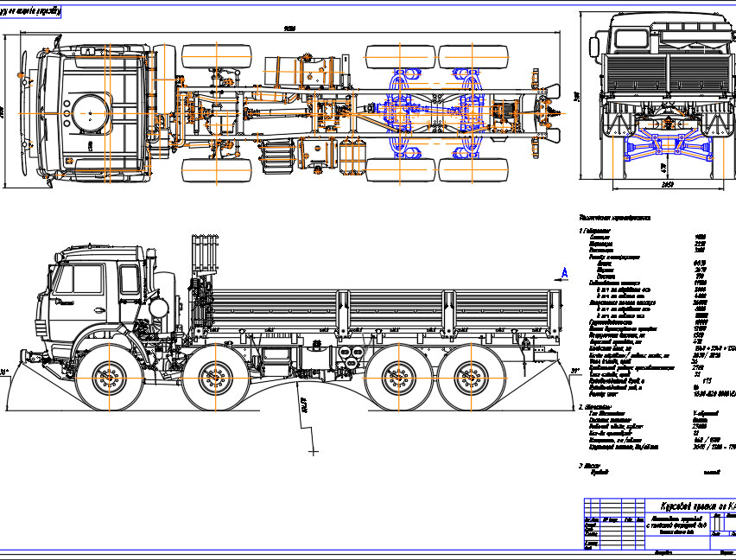Select the round hatch on cab roof, top view
The height and width of the screenshot is (560, 736).
coord(90,113)
